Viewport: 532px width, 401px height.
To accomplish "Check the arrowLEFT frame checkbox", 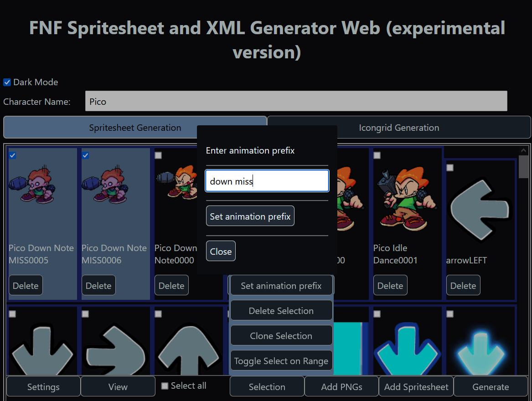I will click(x=450, y=168).
